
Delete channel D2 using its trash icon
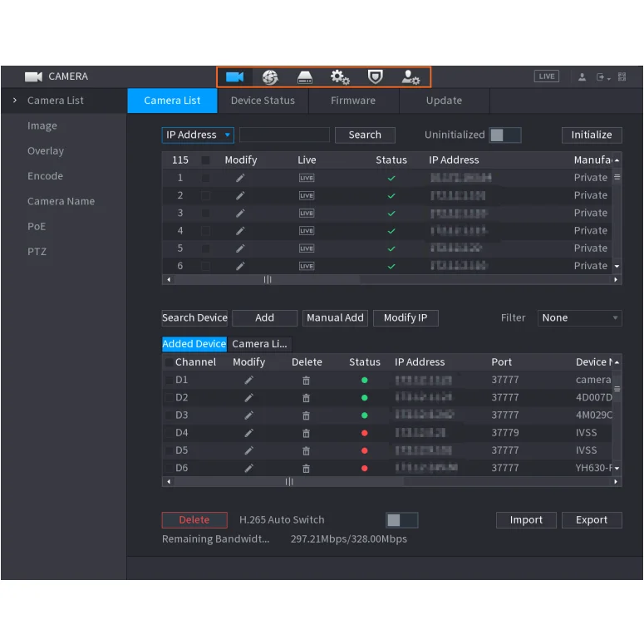click(306, 398)
